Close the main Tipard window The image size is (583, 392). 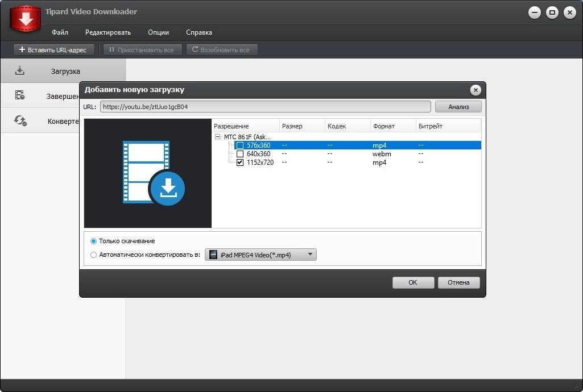click(x=569, y=12)
